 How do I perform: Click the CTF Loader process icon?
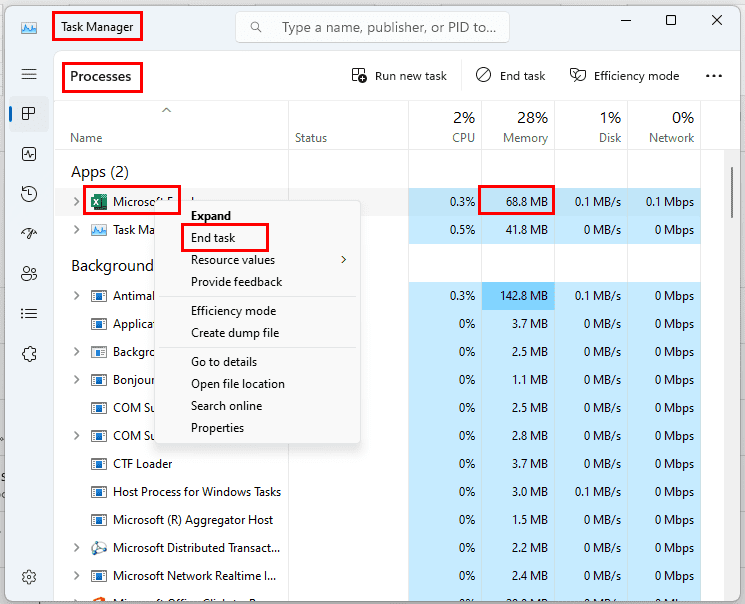99,464
